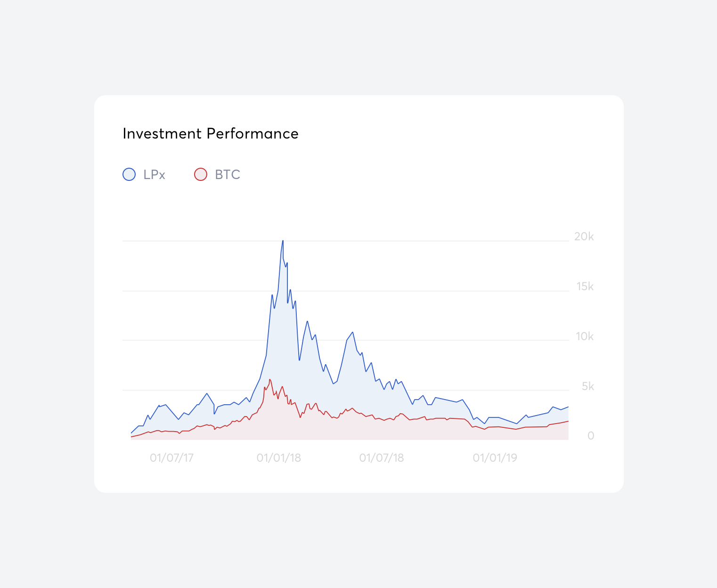This screenshot has height=588, width=717.
Task: Click the LPx legend label text
Action: pos(154,175)
